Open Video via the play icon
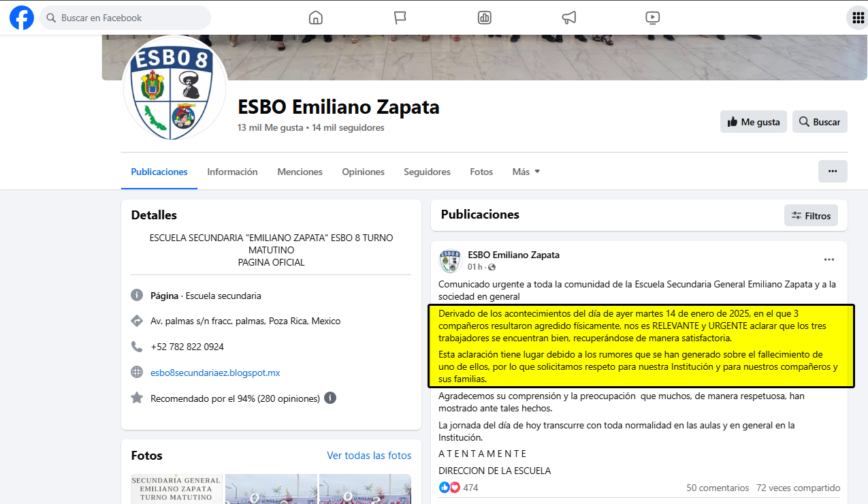The height and width of the screenshot is (504, 868). (x=652, y=18)
